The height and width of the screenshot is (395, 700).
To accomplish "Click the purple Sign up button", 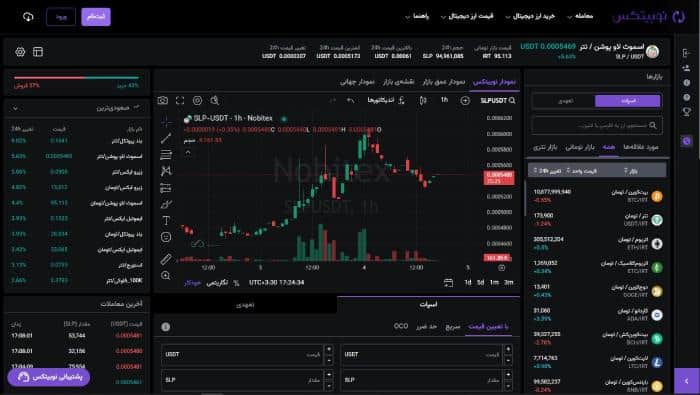I will point(96,17).
